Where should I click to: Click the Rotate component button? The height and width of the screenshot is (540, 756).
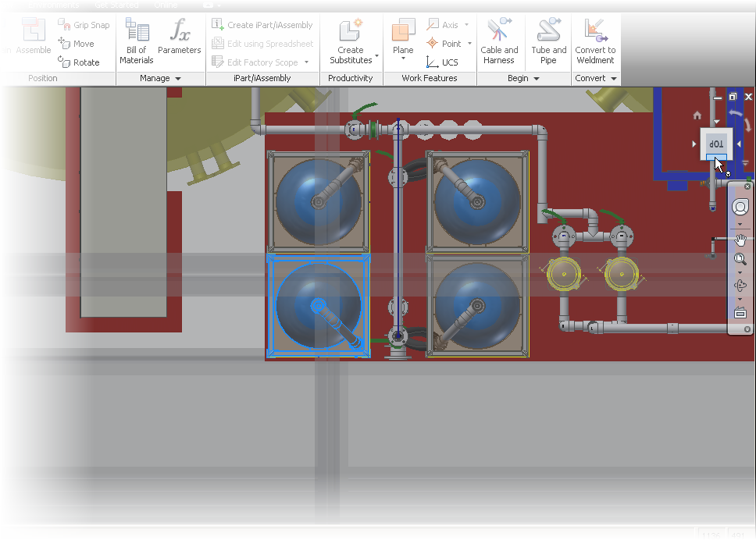point(79,62)
